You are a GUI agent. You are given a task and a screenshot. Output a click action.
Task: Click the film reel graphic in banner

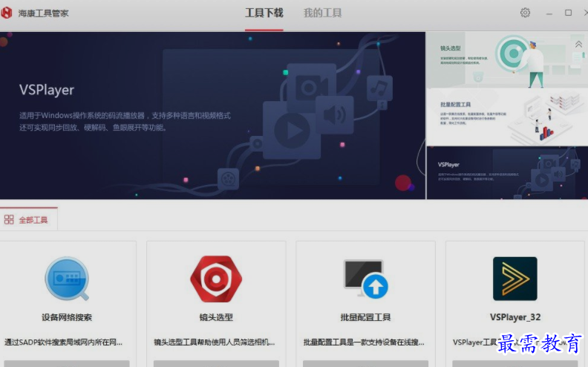(x=229, y=178)
